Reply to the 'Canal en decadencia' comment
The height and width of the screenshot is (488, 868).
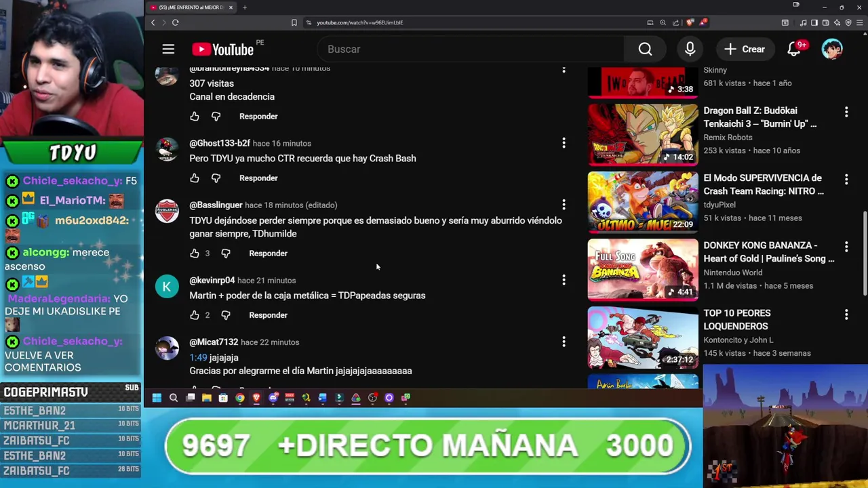[258, 117]
